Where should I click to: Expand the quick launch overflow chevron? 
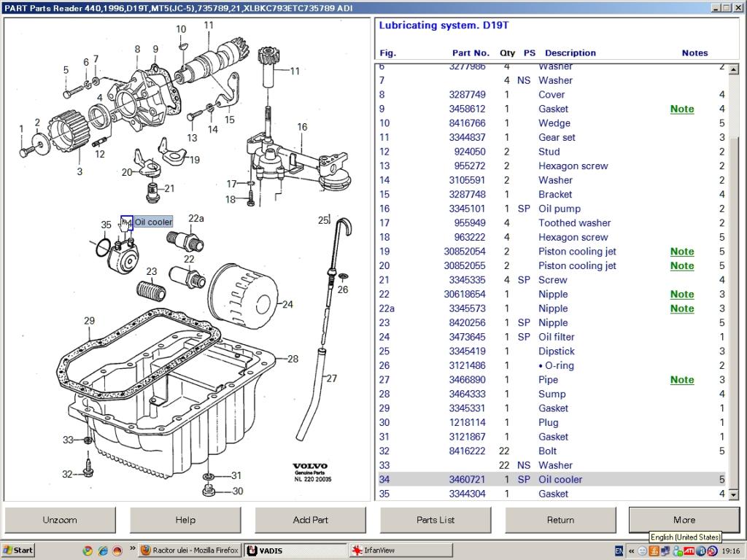click(132, 548)
